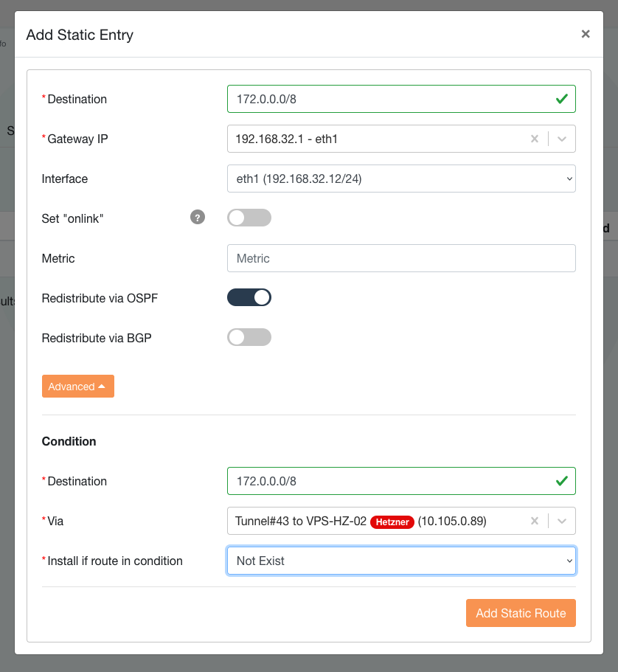The width and height of the screenshot is (618, 672).
Task: Open the Interface eth1 select box
Action: coord(400,179)
